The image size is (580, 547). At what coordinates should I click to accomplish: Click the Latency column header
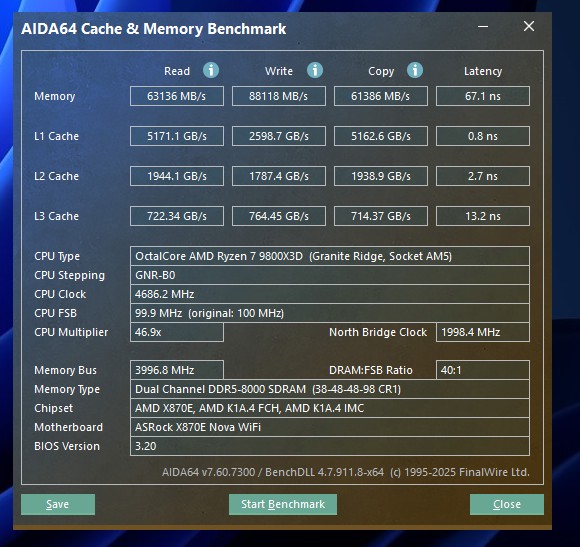(483, 71)
